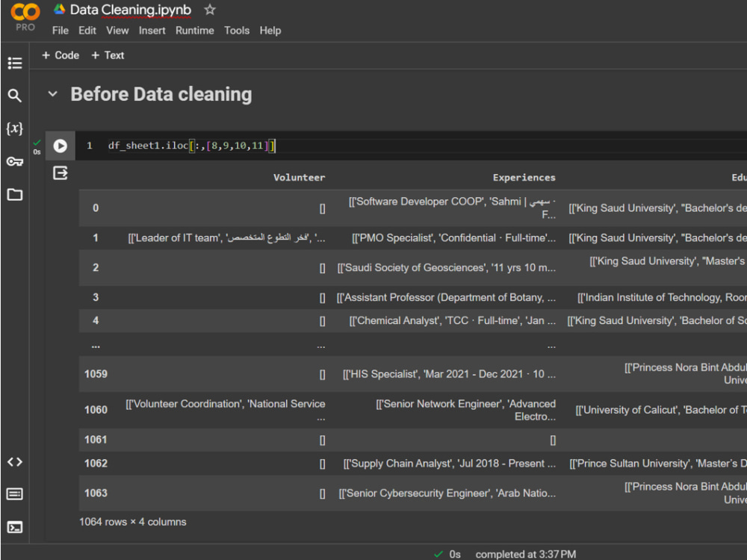Click the 'University of Calicut' education cell
Image resolution: width=747 pixels, height=560 pixels.
click(661, 410)
